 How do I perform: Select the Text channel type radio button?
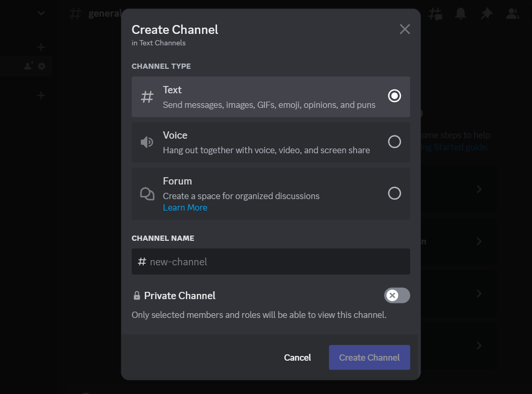(395, 96)
